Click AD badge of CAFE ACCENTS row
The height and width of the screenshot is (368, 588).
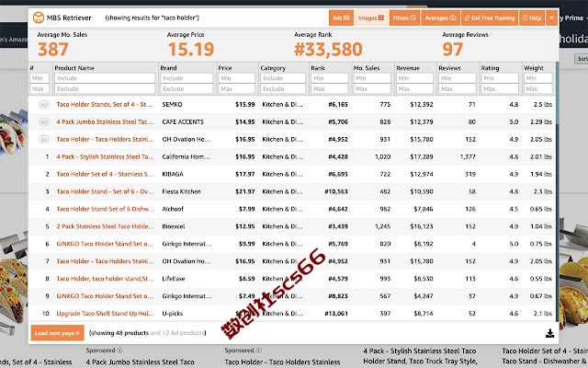[44, 121]
